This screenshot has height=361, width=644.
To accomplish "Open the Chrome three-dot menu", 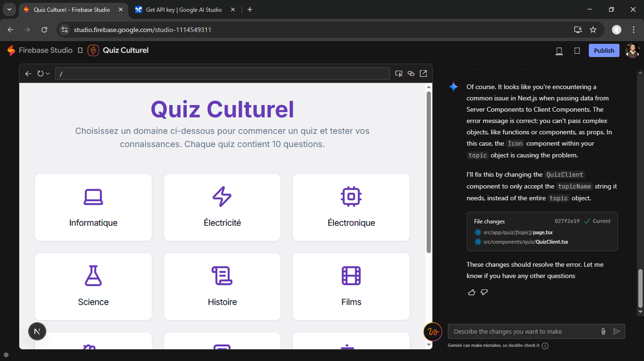I will [x=633, y=30].
